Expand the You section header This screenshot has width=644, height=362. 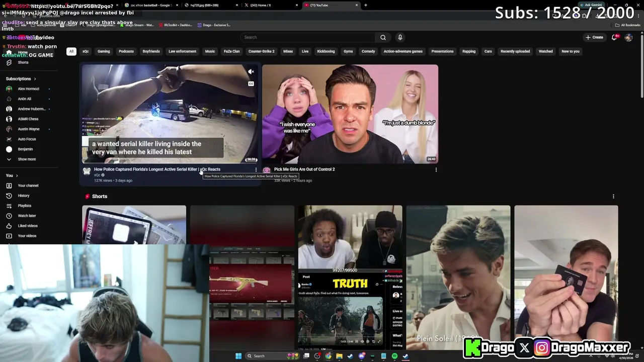point(12,175)
